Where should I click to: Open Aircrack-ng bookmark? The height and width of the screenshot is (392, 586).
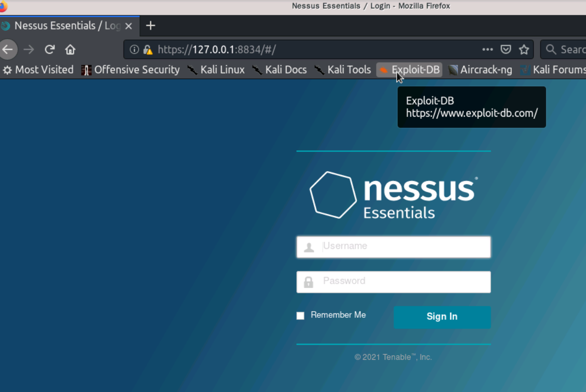point(480,70)
